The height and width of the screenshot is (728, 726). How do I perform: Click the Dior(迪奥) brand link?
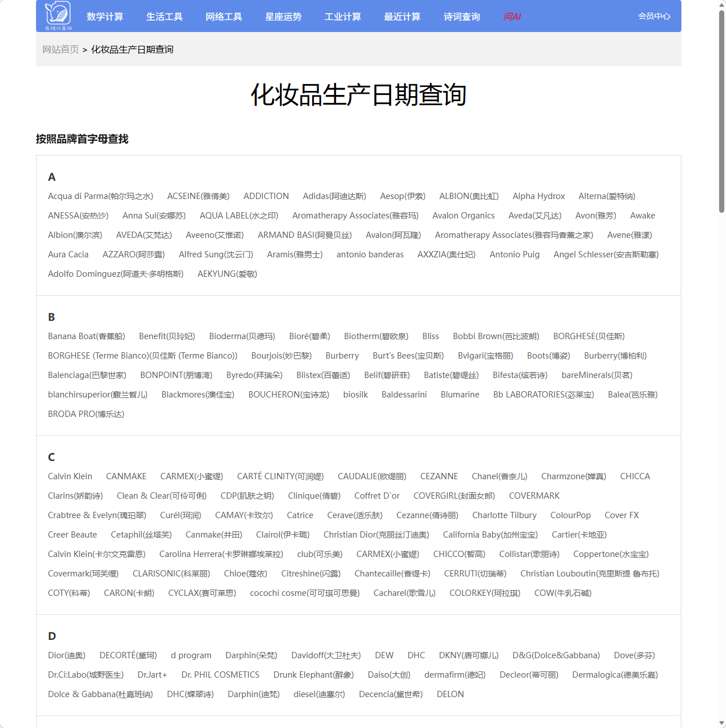coord(66,655)
